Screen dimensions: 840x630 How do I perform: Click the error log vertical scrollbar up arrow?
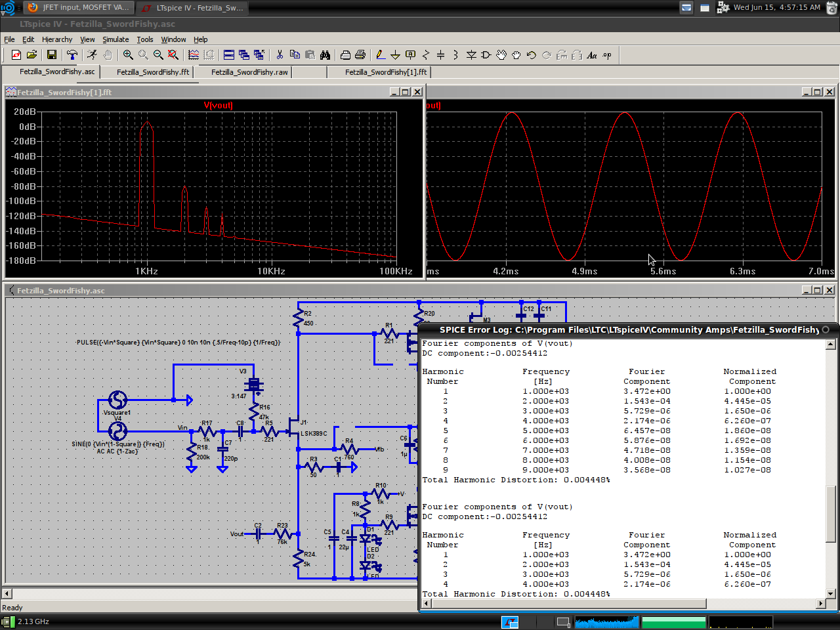point(830,344)
